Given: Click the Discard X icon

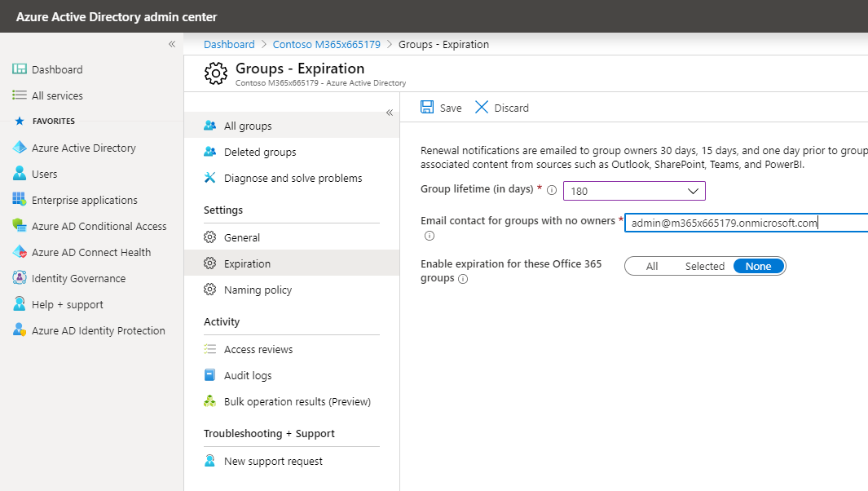Looking at the screenshot, I should pos(482,107).
